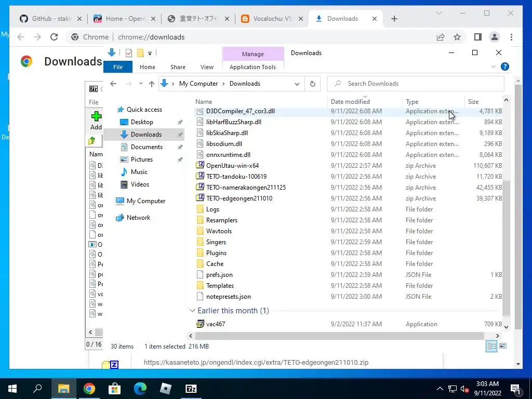Viewport: 532px width, 399px height.
Task: Select the Templates folder
Action: coord(220,286)
